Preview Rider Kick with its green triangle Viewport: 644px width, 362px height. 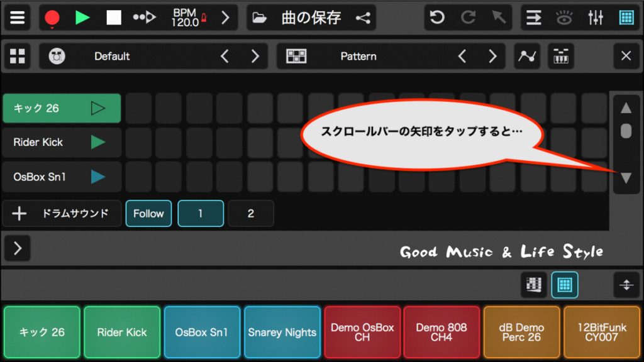coord(97,143)
